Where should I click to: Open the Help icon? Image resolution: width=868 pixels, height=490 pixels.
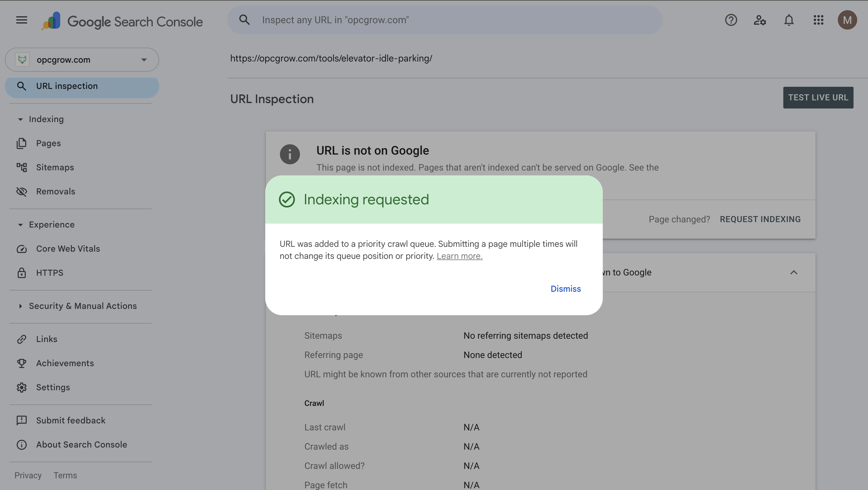coord(731,20)
